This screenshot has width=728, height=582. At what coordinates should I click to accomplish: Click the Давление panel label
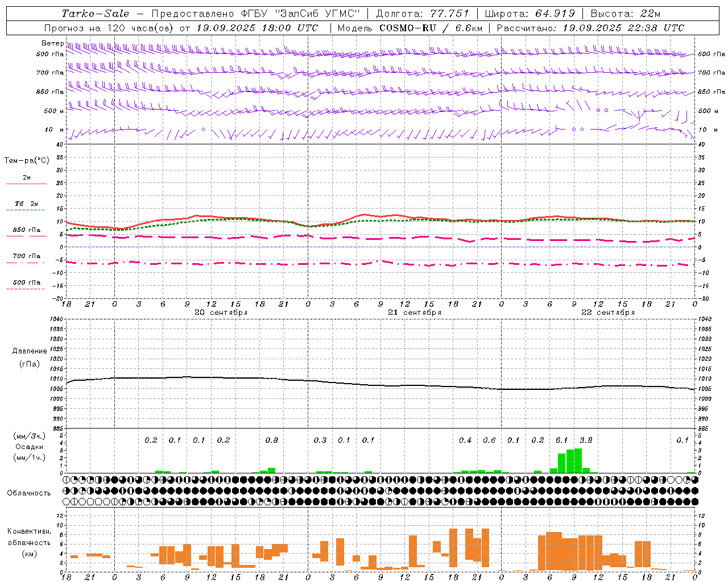[x=30, y=351]
